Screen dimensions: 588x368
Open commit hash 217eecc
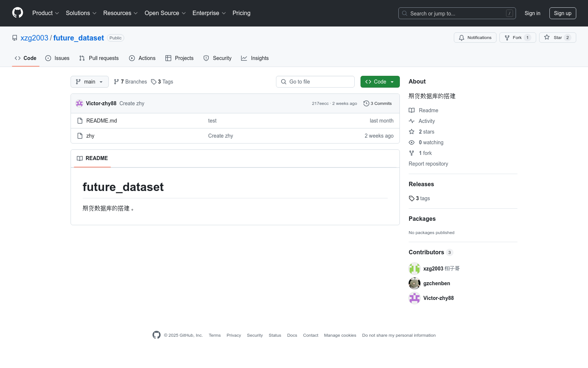pos(320,103)
